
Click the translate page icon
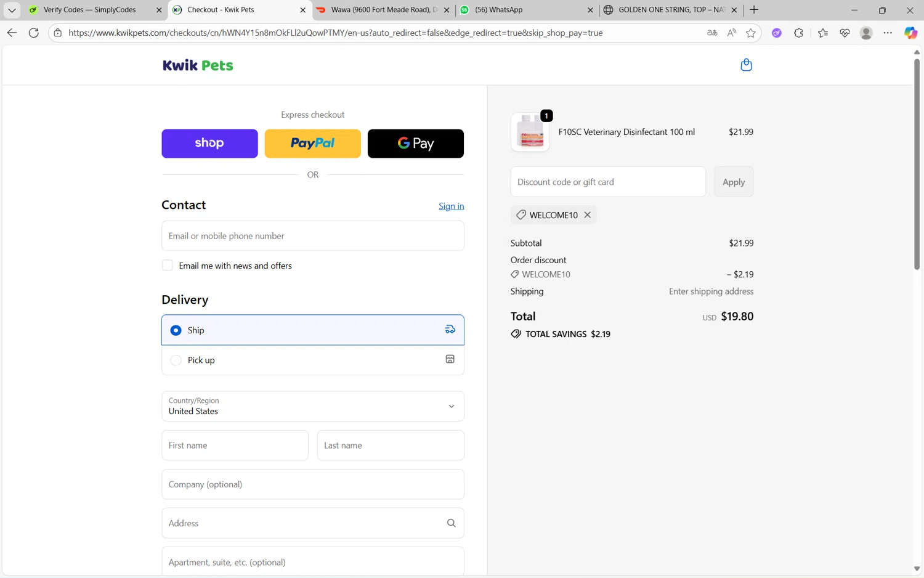pos(712,33)
